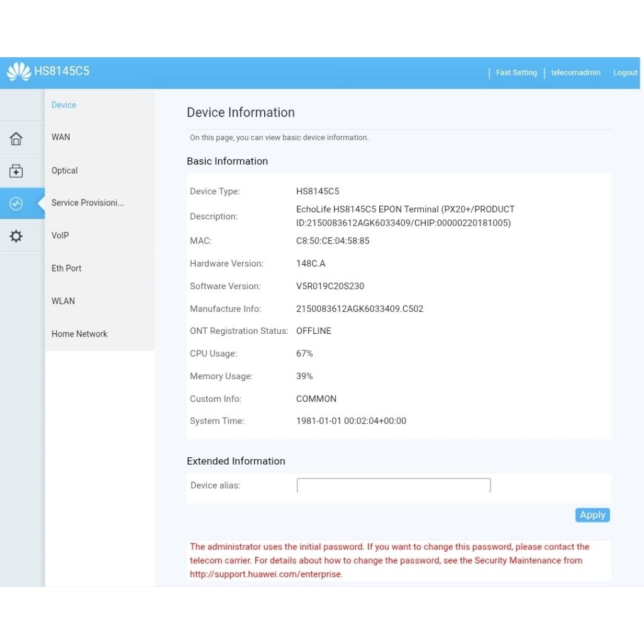Select the Device menu item

64,105
